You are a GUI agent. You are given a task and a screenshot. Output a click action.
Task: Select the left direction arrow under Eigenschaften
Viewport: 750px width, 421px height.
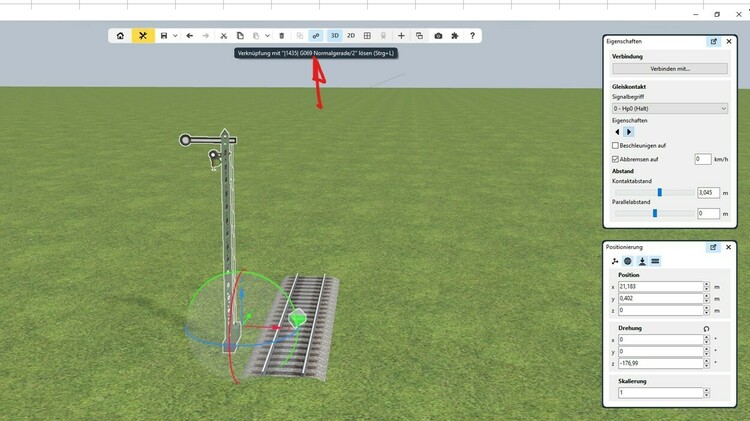click(617, 132)
